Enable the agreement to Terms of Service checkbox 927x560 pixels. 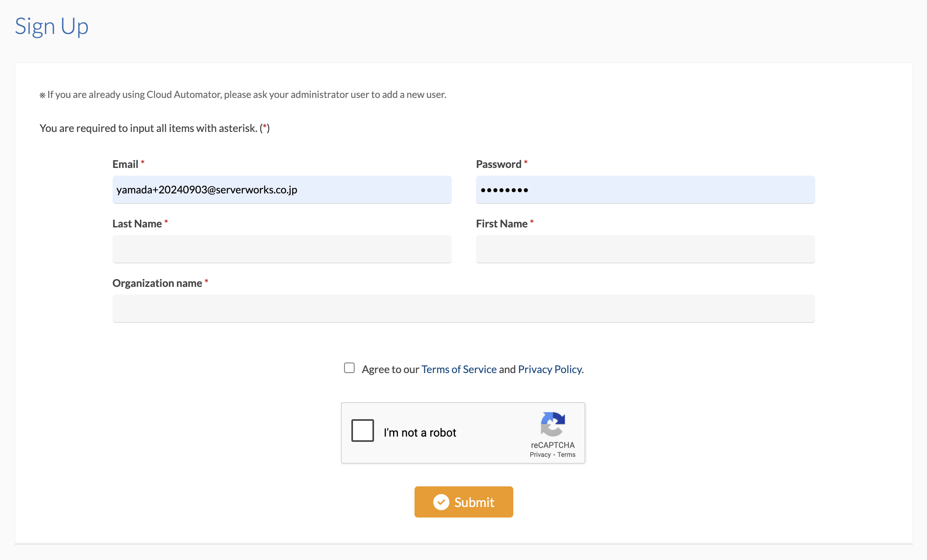[x=349, y=367]
